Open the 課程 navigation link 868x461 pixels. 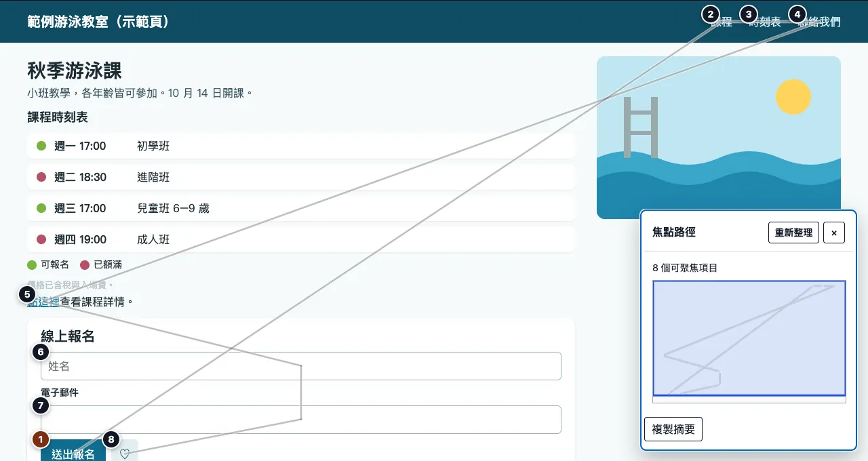tap(722, 22)
